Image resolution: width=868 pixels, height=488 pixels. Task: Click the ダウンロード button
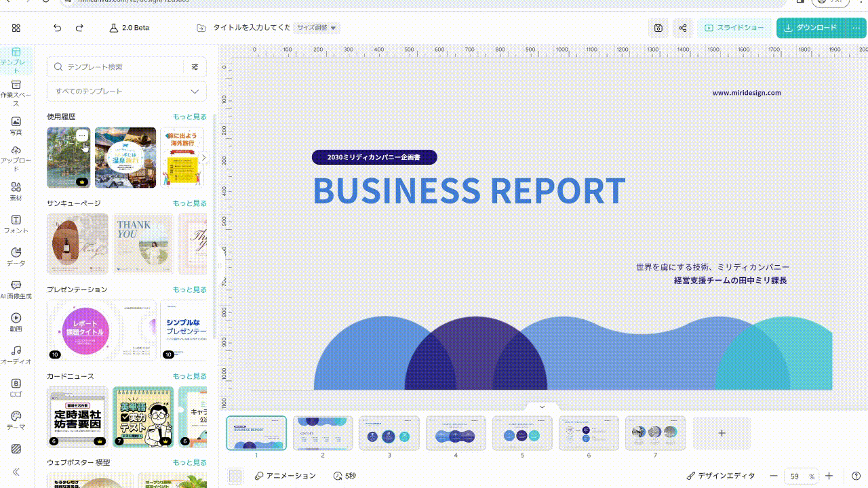click(x=810, y=28)
